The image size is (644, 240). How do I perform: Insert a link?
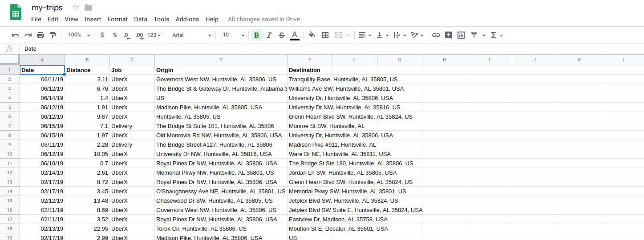click(x=436, y=35)
